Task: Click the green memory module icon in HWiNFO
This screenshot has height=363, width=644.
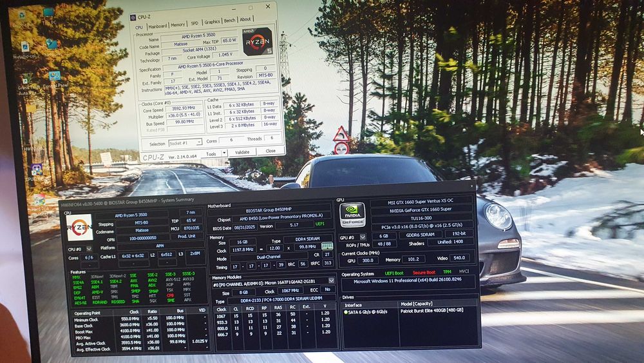Action: (327, 247)
